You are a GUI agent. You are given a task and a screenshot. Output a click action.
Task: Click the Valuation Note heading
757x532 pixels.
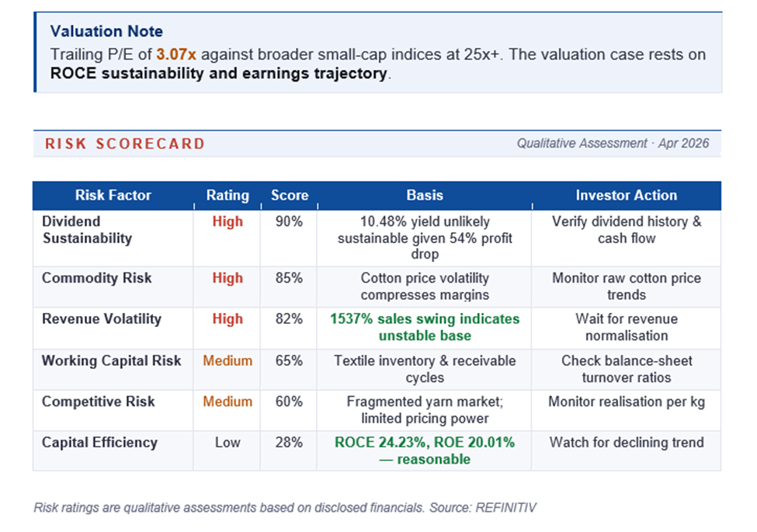click(x=106, y=32)
